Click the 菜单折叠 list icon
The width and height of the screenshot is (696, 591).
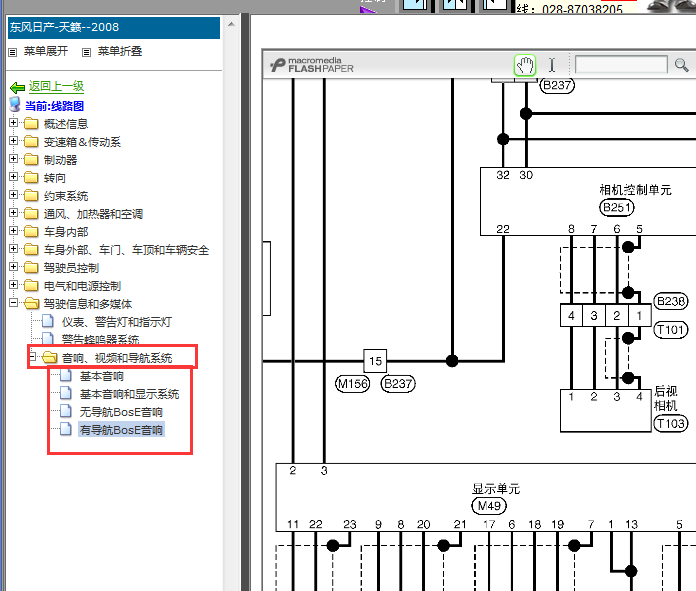tap(87, 52)
